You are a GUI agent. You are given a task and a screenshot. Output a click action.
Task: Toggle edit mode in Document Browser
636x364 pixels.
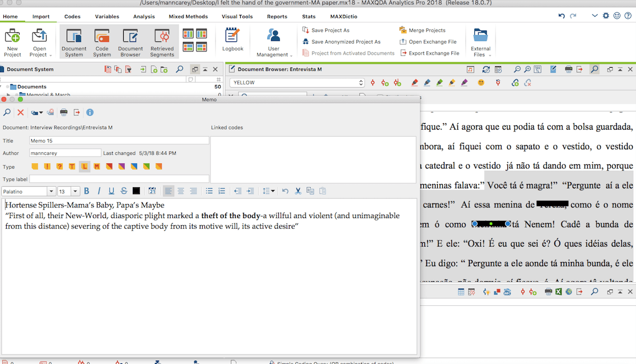[x=553, y=69]
